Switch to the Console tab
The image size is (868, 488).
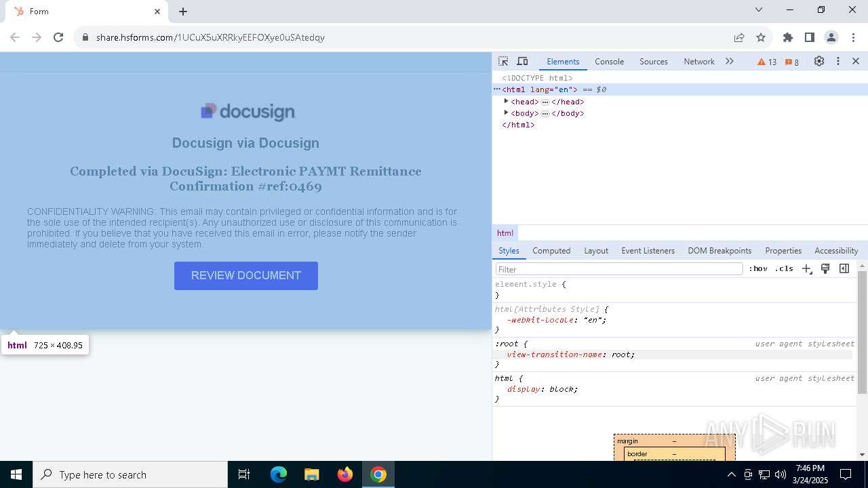tap(609, 61)
